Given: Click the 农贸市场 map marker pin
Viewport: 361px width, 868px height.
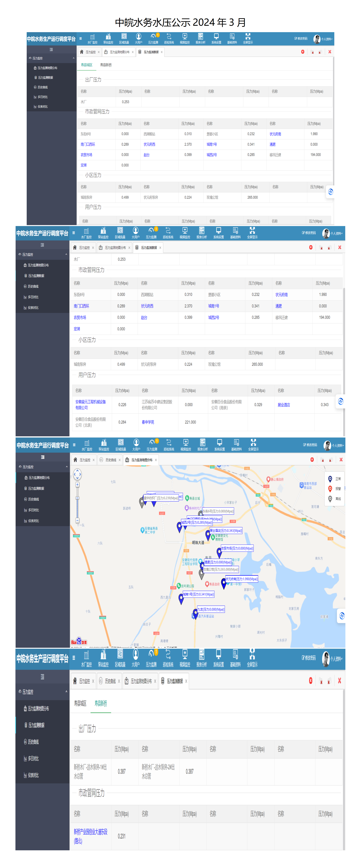Looking at the screenshot, I should tap(219, 553).
